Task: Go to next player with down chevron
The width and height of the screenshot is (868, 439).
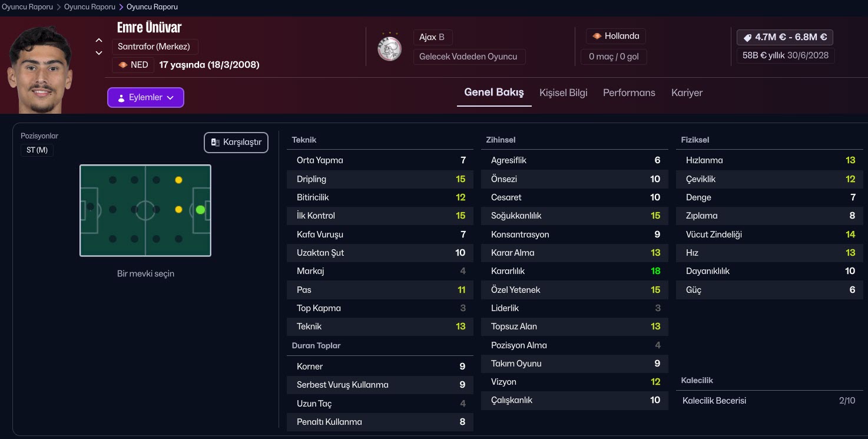Action: [99, 53]
